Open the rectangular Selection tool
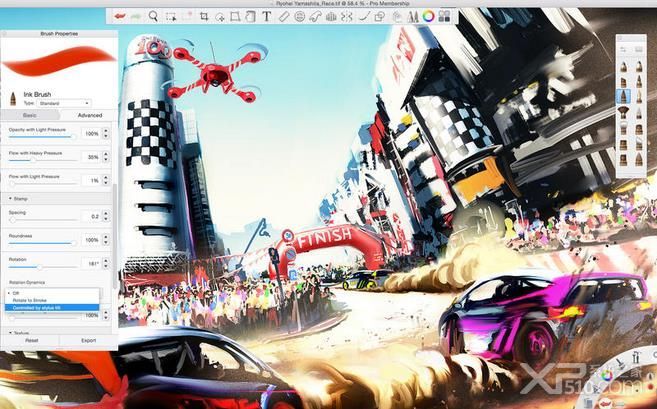 (x=171, y=17)
